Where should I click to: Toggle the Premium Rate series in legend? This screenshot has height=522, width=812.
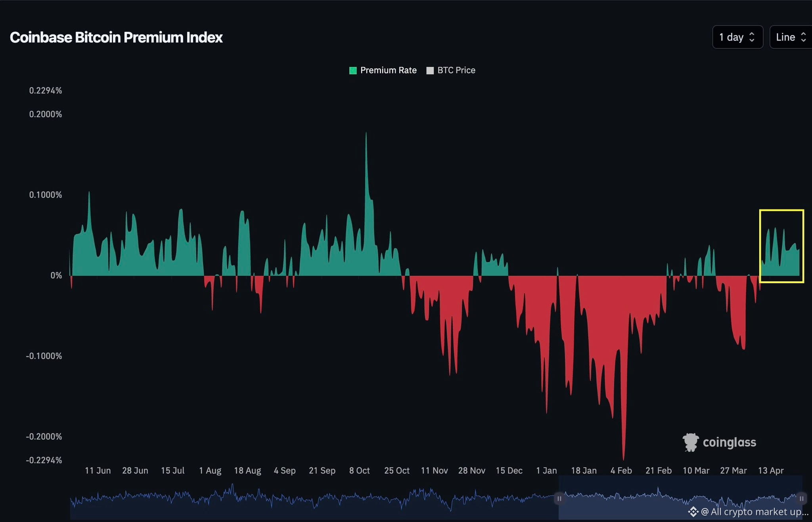[x=383, y=70]
